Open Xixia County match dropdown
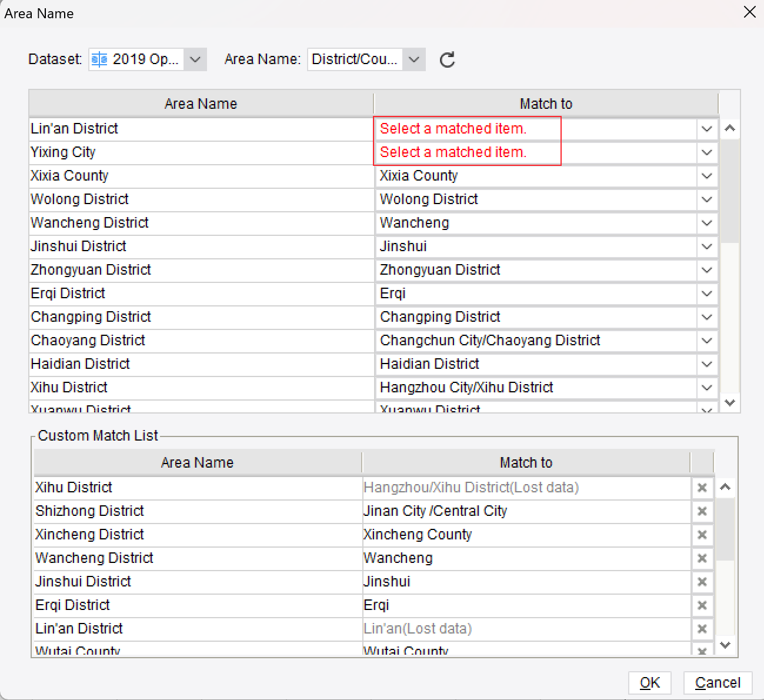The image size is (764, 700). pyautogui.click(x=706, y=176)
